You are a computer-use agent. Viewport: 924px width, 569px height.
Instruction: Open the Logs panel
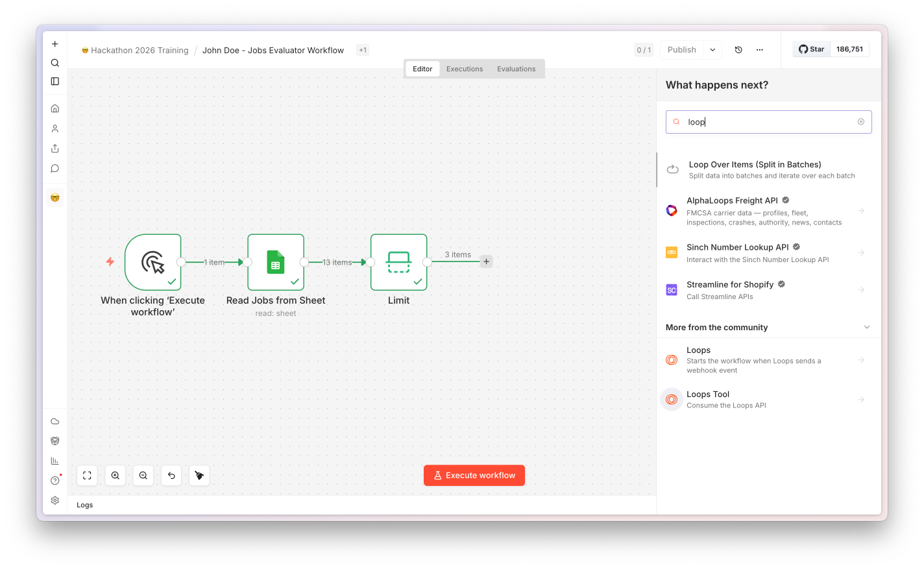85,505
